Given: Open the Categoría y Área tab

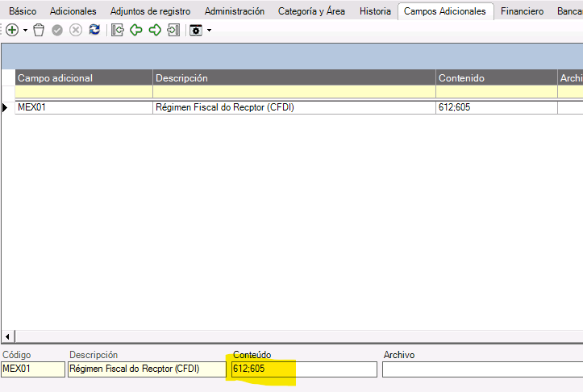Looking at the screenshot, I should [x=311, y=11].
